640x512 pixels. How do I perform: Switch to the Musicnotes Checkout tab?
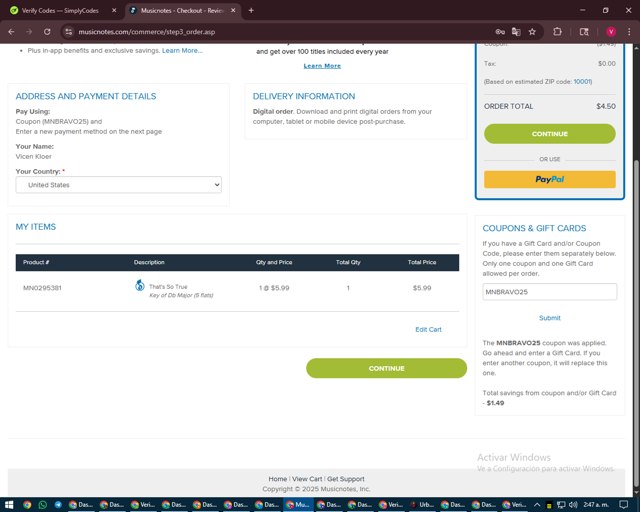[x=182, y=11]
